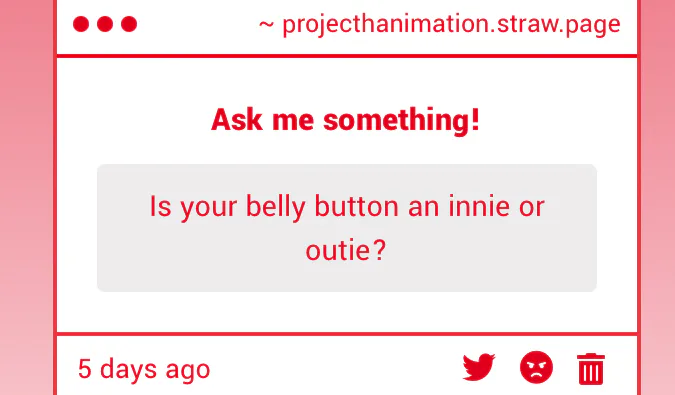Click the "5 days ago" timestamp
This screenshot has width=675, height=395.
[144, 369]
